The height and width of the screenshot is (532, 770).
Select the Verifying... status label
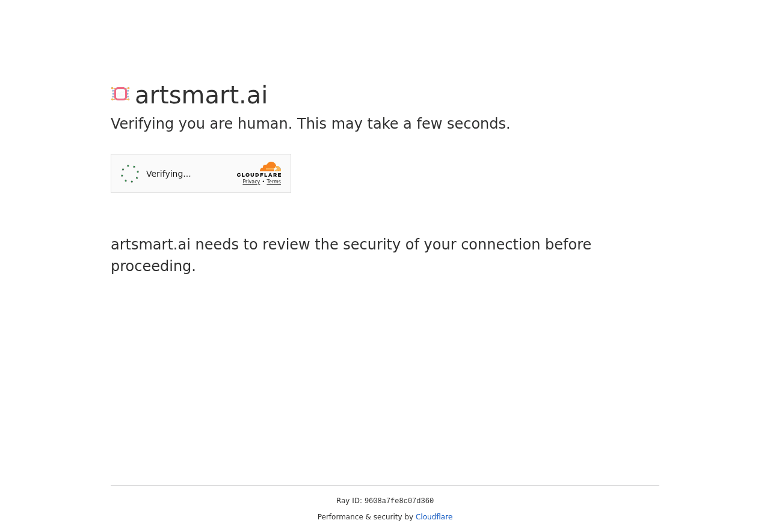(x=168, y=173)
